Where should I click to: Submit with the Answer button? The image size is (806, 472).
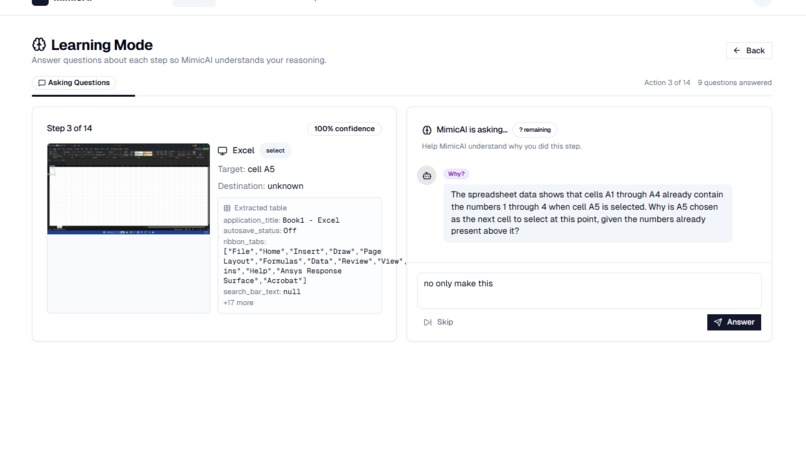coord(734,322)
